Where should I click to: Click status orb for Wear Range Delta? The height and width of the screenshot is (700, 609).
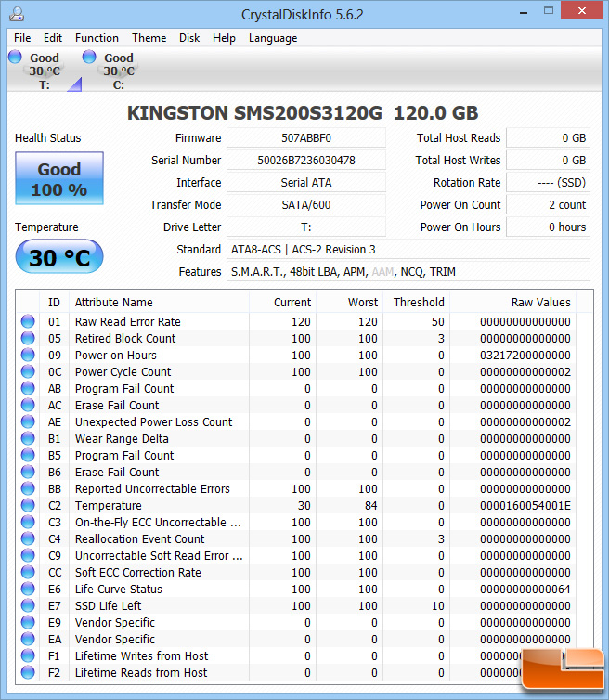click(x=28, y=438)
